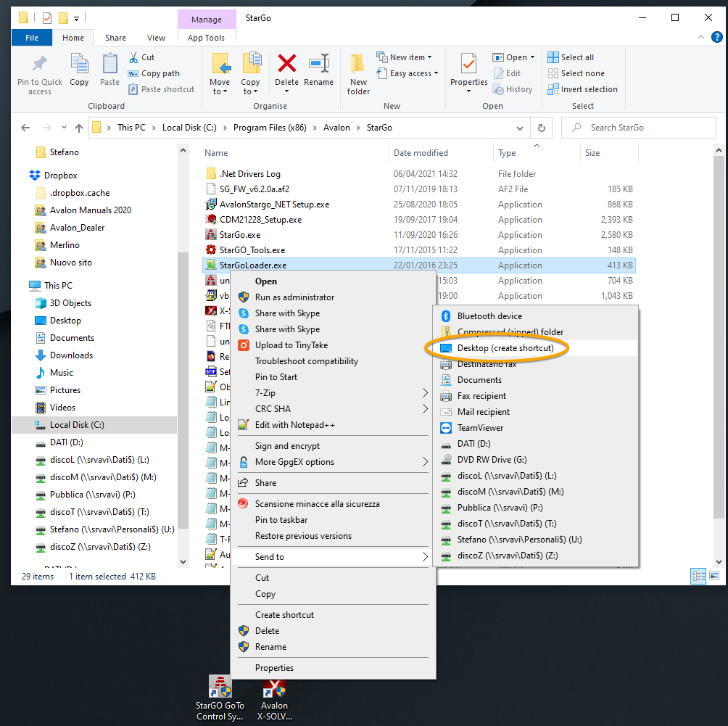Select the CDM21228_Setup.exe file
This screenshot has width=728, height=726.
(260, 220)
